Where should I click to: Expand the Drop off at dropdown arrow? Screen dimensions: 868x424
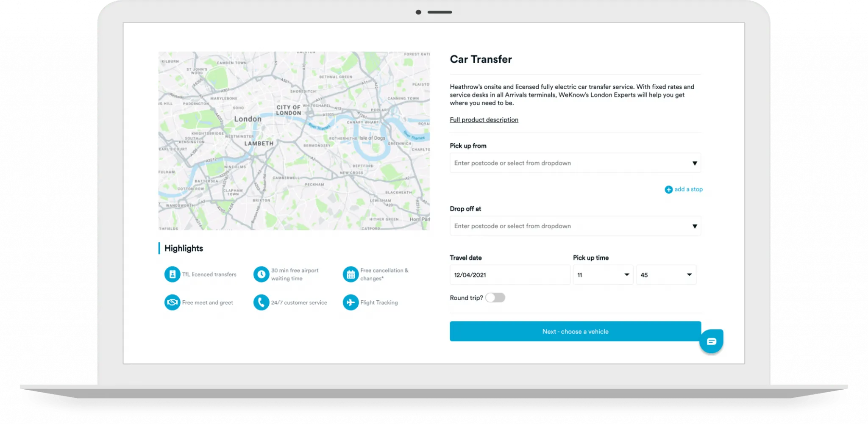coord(694,227)
